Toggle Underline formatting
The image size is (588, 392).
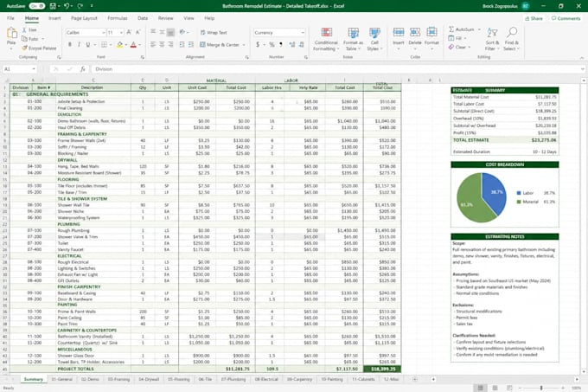(88, 45)
